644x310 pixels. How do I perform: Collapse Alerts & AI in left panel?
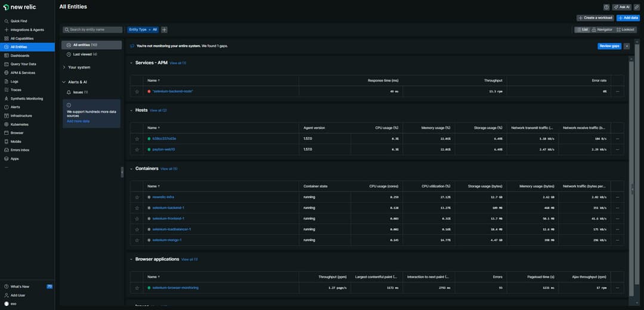click(x=64, y=82)
